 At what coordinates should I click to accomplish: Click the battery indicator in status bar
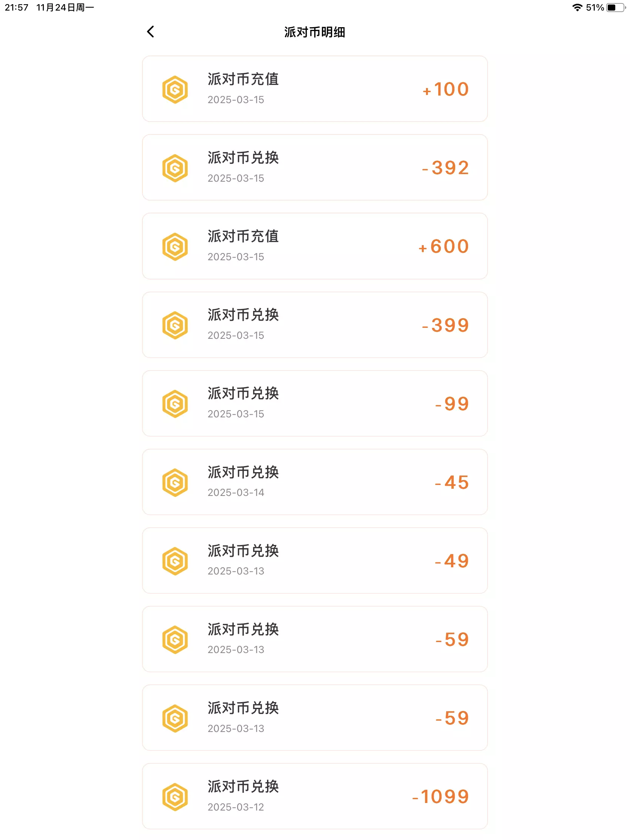point(615,8)
